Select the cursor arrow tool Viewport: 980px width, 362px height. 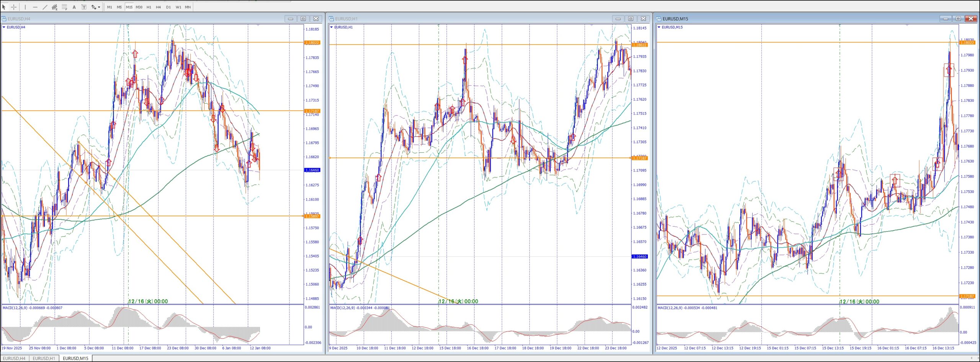coord(4,7)
